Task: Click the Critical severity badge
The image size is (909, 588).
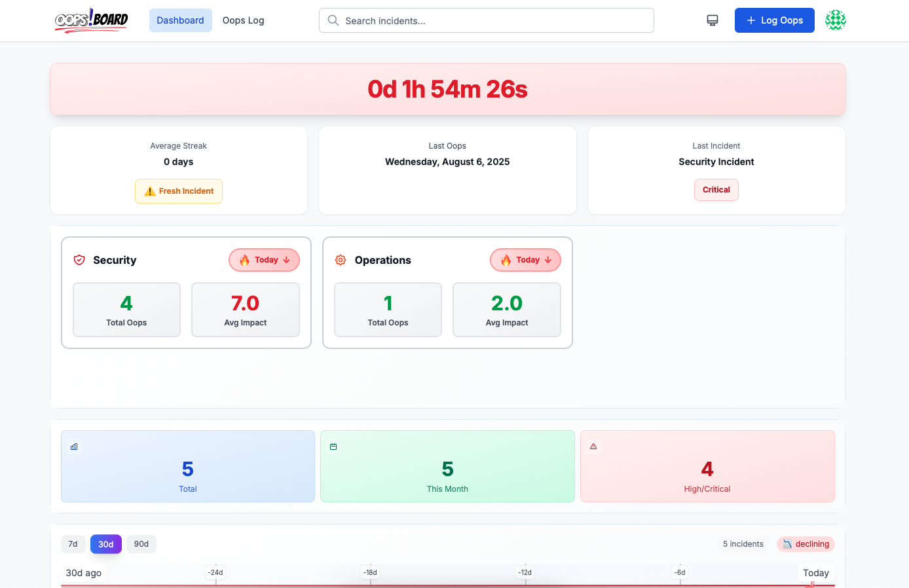Action: (716, 190)
